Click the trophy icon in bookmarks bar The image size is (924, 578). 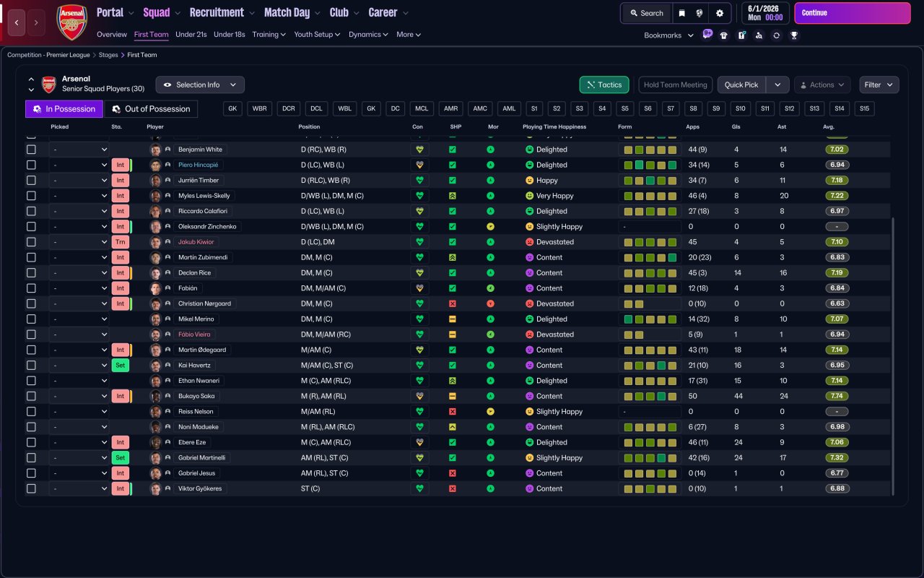[794, 35]
